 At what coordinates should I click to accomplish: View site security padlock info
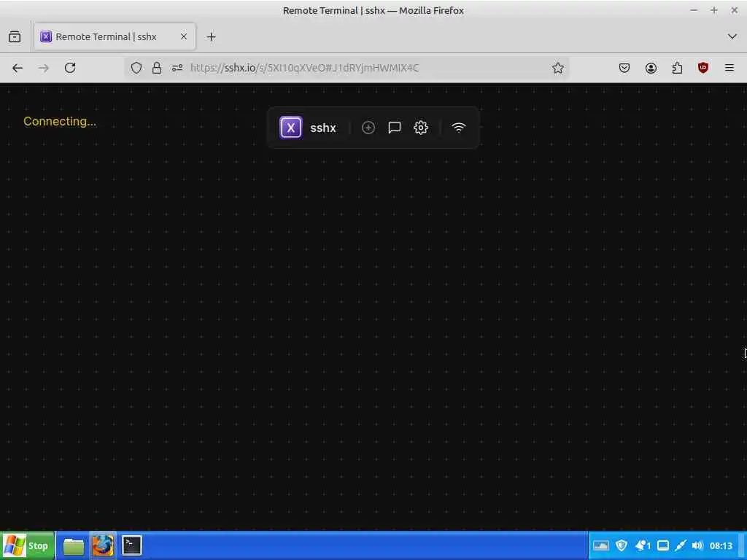(x=157, y=68)
